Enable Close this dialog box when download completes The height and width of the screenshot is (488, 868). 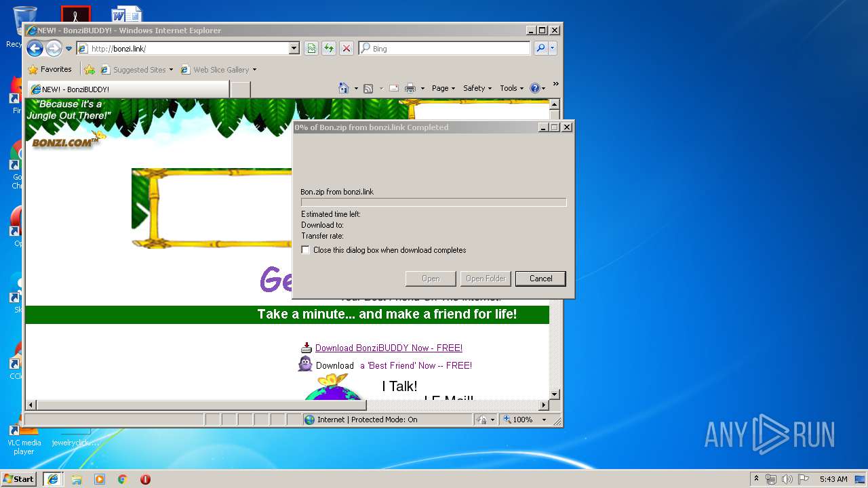tap(306, 250)
